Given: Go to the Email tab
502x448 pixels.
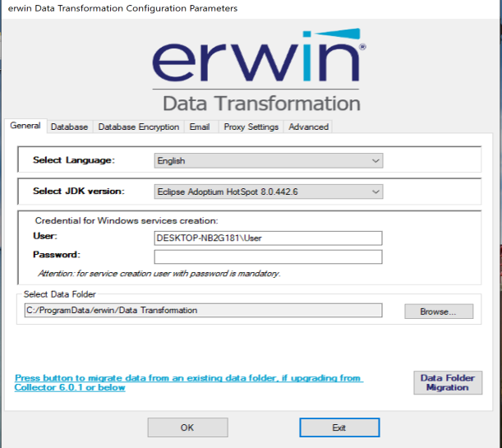Looking at the screenshot, I should tap(200, 127).
